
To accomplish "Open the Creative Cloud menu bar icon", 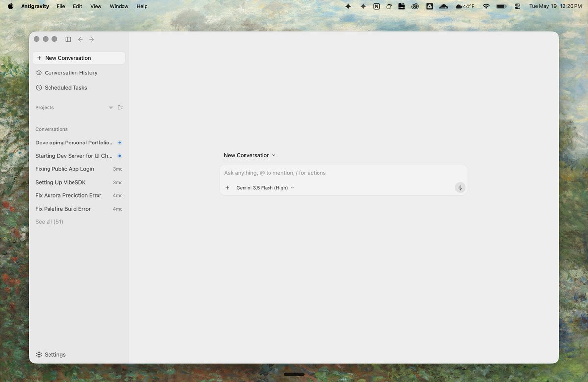I will (x=415, y=6).
